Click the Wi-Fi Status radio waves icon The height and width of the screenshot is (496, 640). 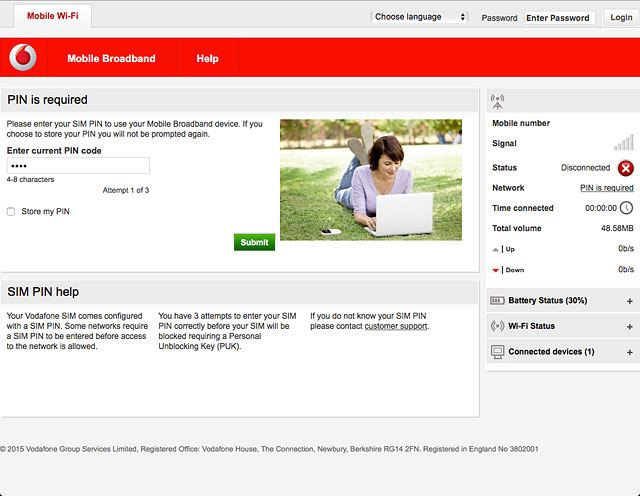(497, 326)
